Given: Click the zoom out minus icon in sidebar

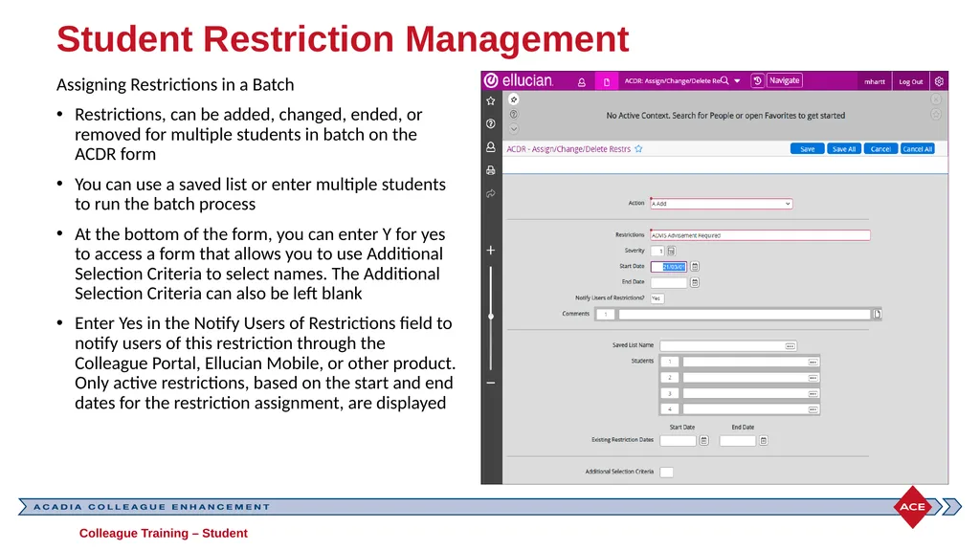Looking at the screenshot, I should coord(491,383).
